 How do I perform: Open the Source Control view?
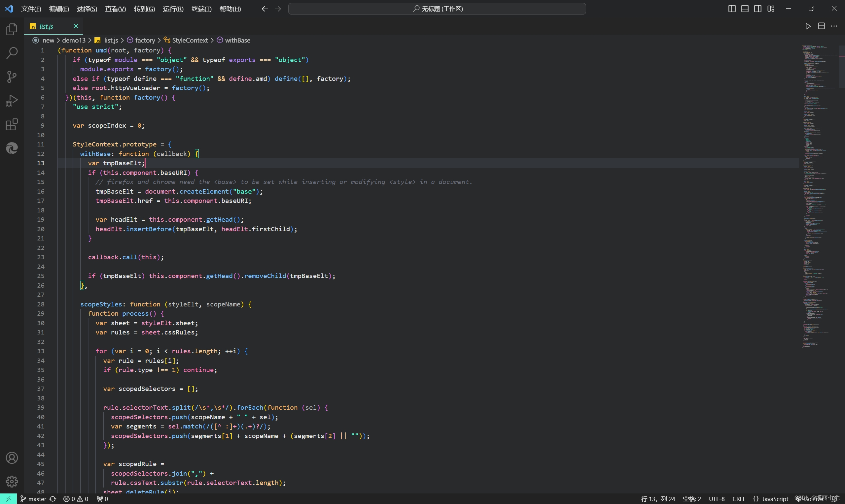pos(12,77)
